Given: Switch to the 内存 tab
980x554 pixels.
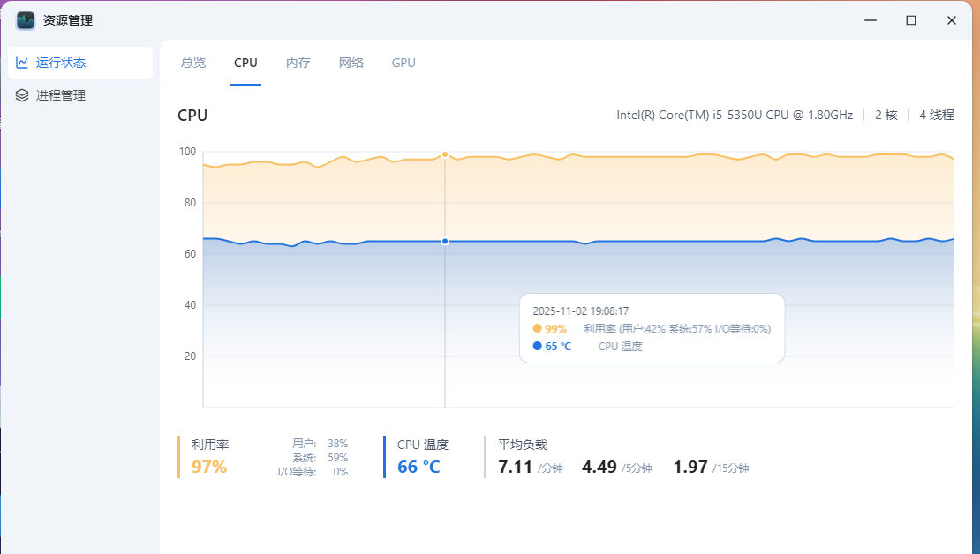Looking at the screenshot, I should [298, 64].
